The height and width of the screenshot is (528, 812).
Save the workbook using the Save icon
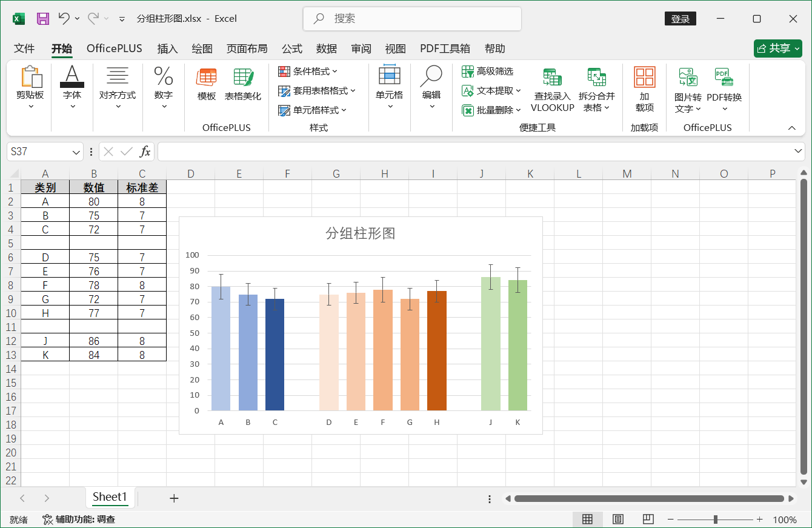tap(42, 18)
